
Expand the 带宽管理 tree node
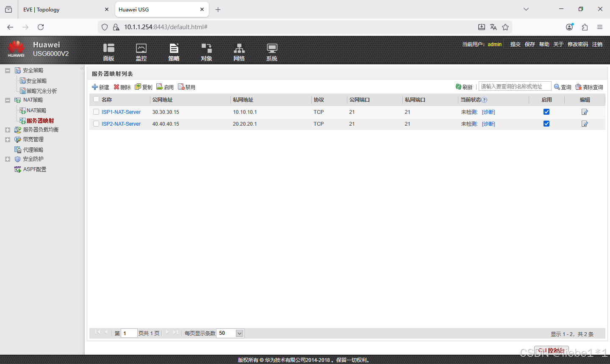click(8, 140)
